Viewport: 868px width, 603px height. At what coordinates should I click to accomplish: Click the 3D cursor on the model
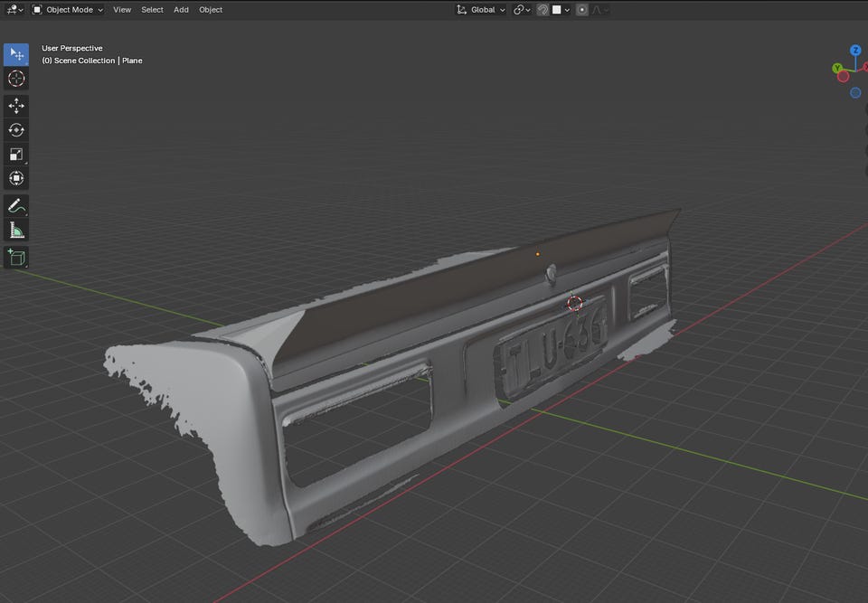click(575, 303)
